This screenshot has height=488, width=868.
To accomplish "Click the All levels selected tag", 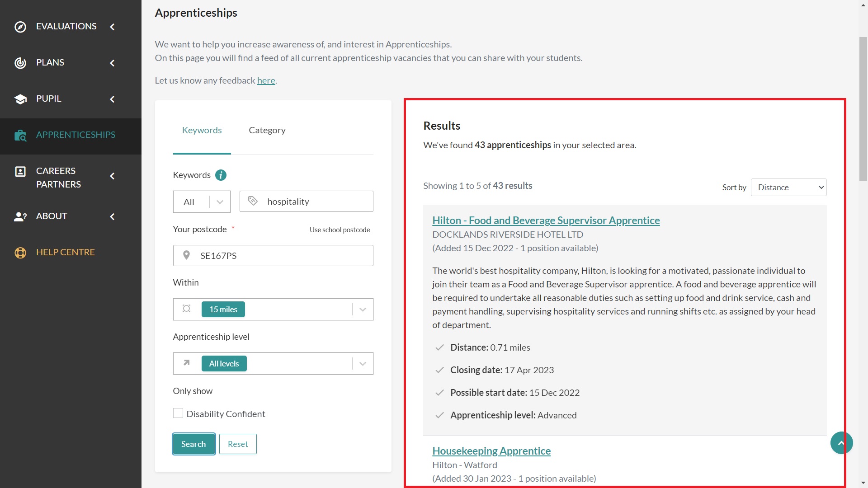I will (x=224, y=364).
